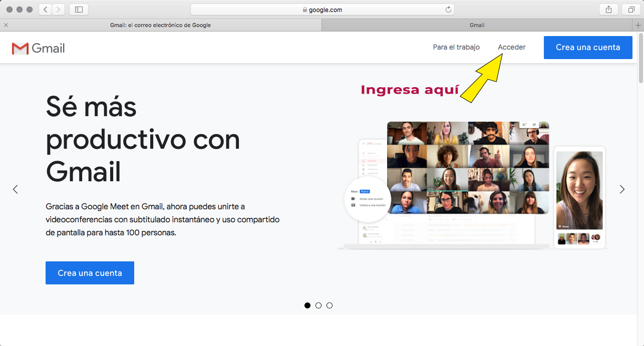The image size is (644, 346).
Task: Open the 'Para el trabajo' link
Action: pyautogui.click(x=456, y=47)
